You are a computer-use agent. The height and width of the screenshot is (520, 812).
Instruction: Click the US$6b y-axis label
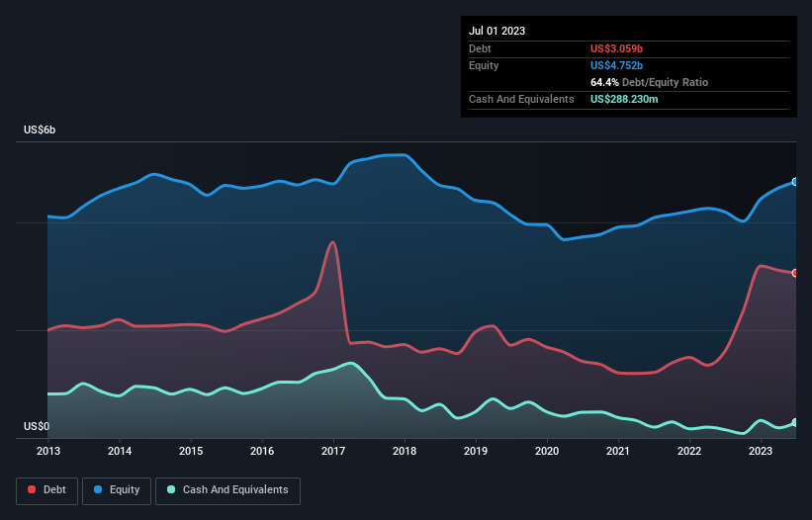[x=40, y=130]
